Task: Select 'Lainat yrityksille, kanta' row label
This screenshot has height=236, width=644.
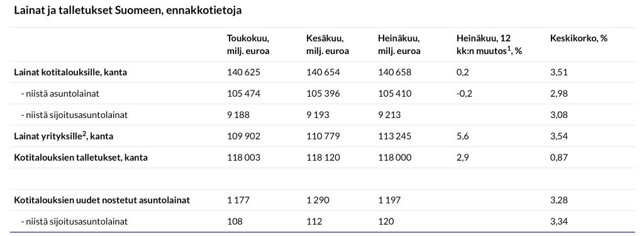Action: coord(64,136)
